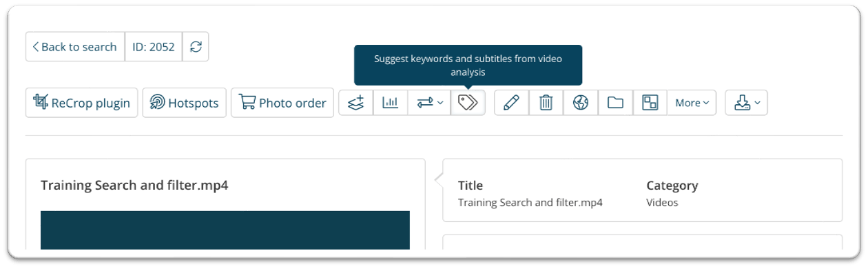This screenshot has height=269, width=868.
Task: Open the ReCrop plugin
Action: pyautogui.click(x=82, y=103)
